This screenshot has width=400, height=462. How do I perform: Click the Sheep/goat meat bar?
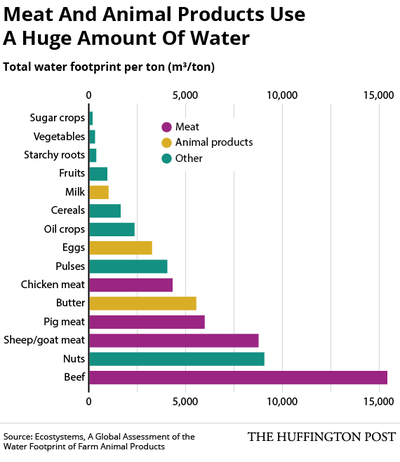174,340
